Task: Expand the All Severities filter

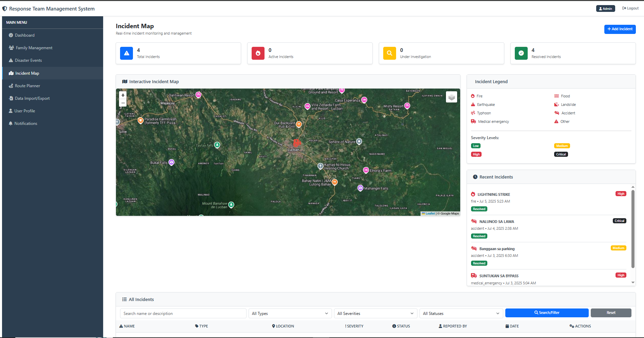Action: click(x=375, y=313)
